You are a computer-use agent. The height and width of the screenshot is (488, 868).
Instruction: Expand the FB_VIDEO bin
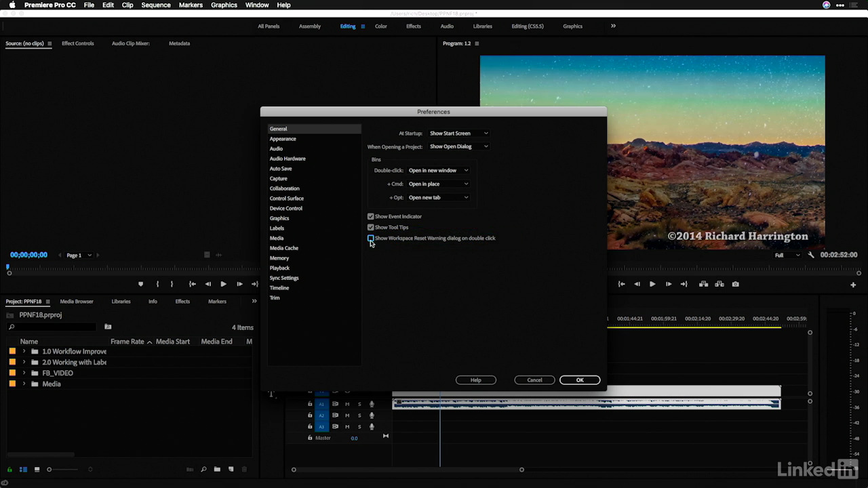point(24,373)
